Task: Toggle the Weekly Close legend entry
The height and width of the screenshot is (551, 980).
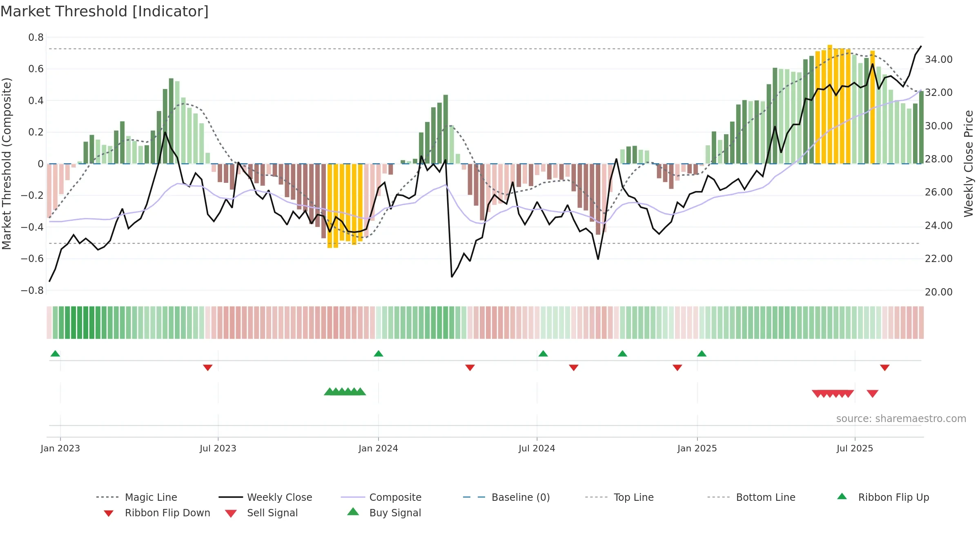Action: point(265,497)
